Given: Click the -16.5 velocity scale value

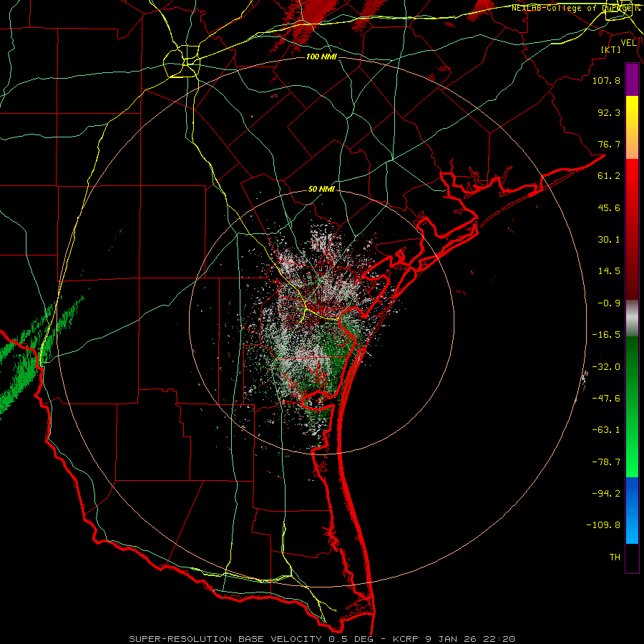Looking at the screenshot, I should pyautogui.click(x=606, y=335).
